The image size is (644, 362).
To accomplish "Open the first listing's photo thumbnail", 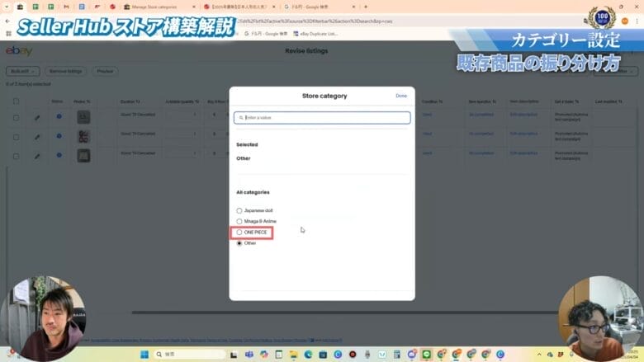I will 83,117.
